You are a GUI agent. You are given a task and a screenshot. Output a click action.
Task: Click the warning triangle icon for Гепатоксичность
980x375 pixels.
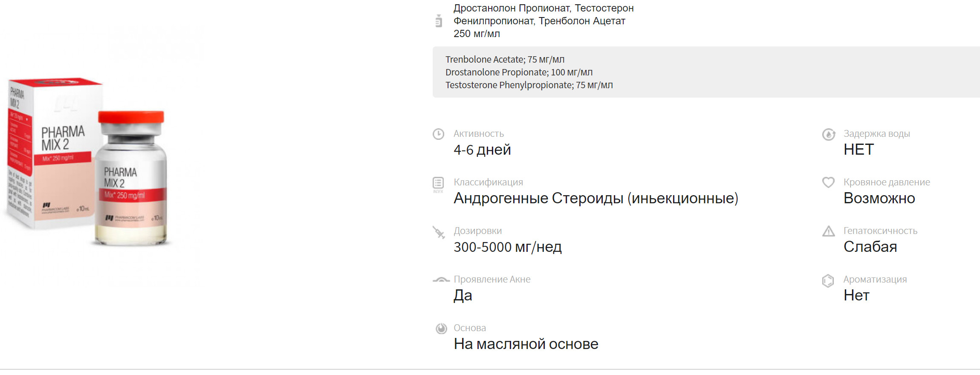tap(828, 231)
